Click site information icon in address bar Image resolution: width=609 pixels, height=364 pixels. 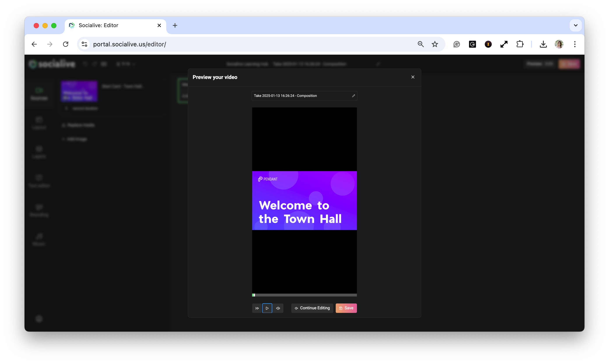pos(84,44)
